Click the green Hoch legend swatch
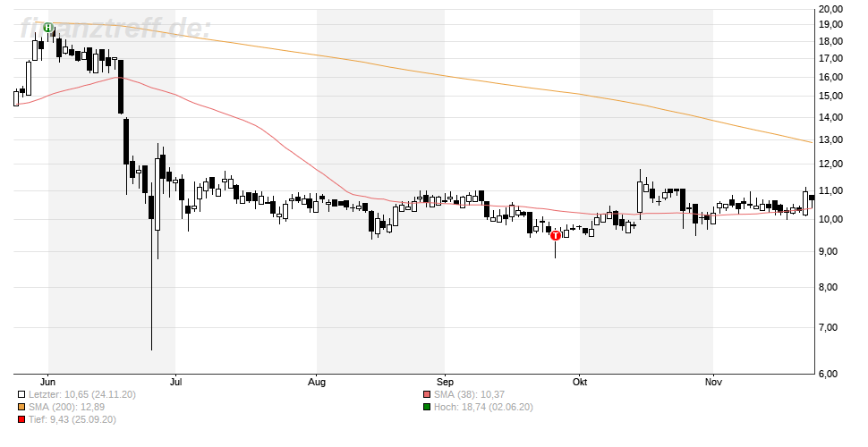 pos(426,407)
